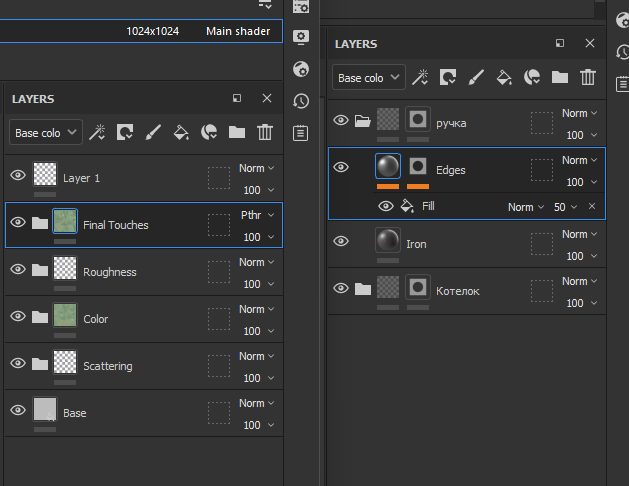Click the Fill effect's opacity value of 50
This screenshot has width=629, height=486.
point(560,206)
